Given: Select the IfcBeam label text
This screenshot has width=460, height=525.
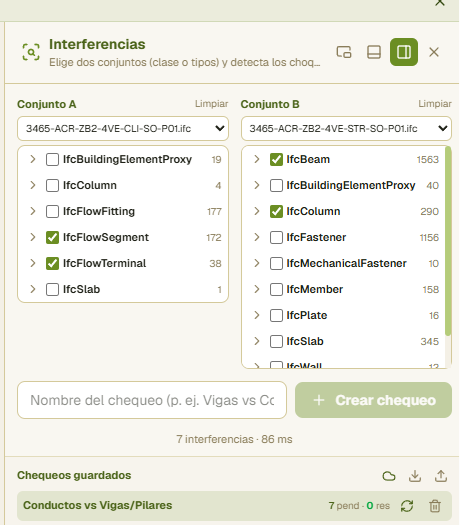Looking at the screenshot, I should (308, 160).
